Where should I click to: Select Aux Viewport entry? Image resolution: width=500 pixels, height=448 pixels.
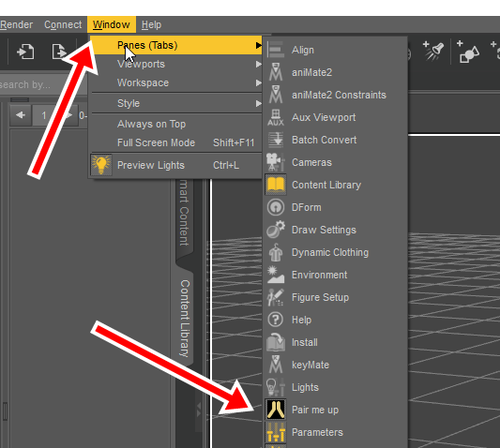(336, 117)
